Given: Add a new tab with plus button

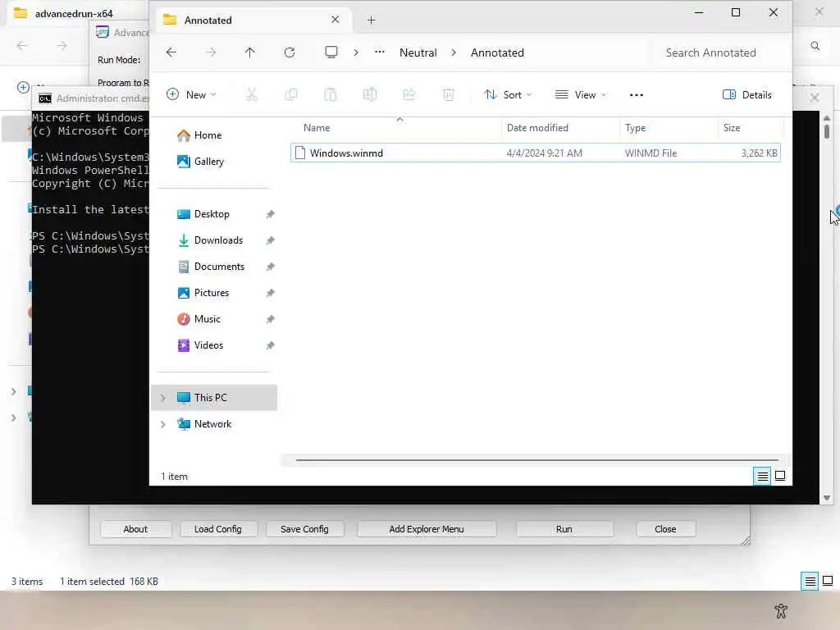Looking at the screenshot, I should pyautogui.click(x=371, y=21).
